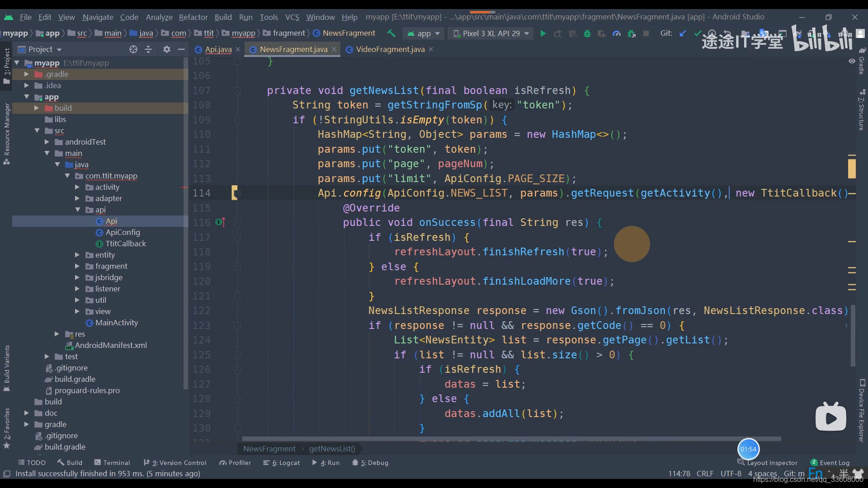Screen dimensions: 868x488
Task: Expand the androidTest folder
Action: [x=47, y=142]
